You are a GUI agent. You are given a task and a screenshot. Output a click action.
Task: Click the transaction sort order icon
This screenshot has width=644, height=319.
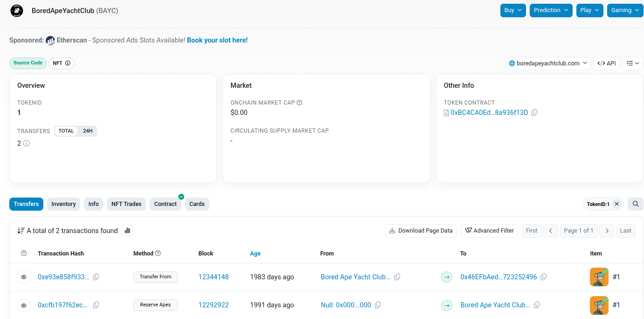point(21,231)
